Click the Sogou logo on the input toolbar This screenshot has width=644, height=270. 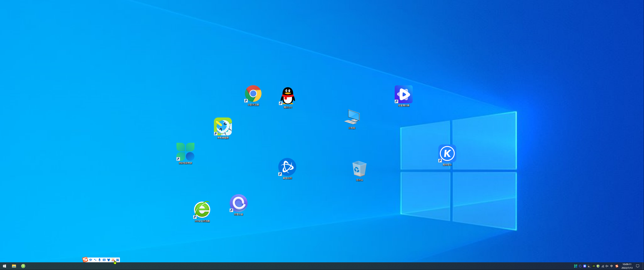coord(85,260)
